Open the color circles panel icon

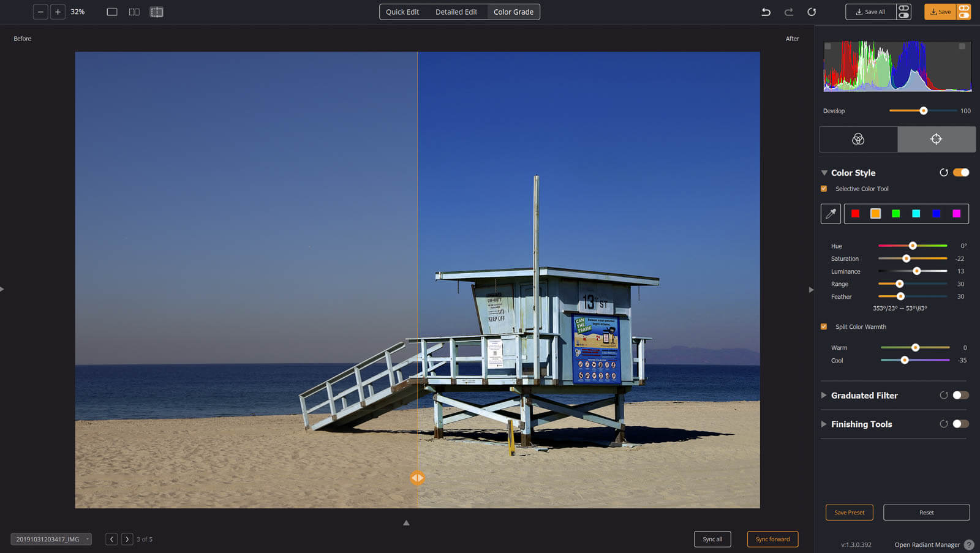pyautogui.click(x=858, y=139)
